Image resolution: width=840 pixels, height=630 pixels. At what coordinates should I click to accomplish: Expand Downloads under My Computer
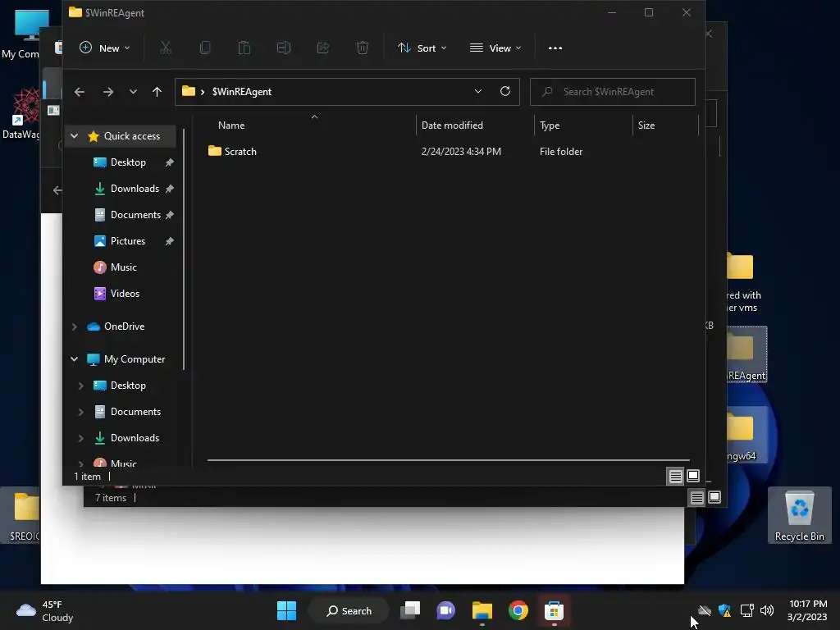coord(81,438)
